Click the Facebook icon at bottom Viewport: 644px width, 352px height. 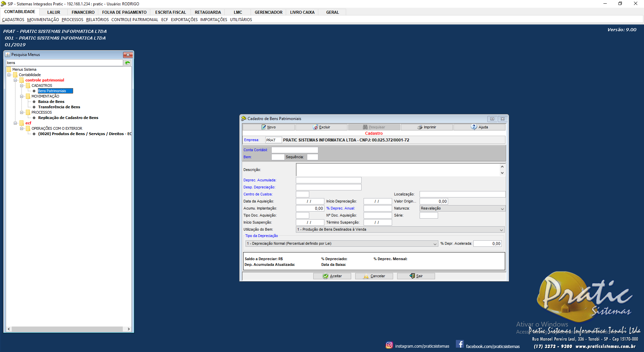tap(460, 344)
